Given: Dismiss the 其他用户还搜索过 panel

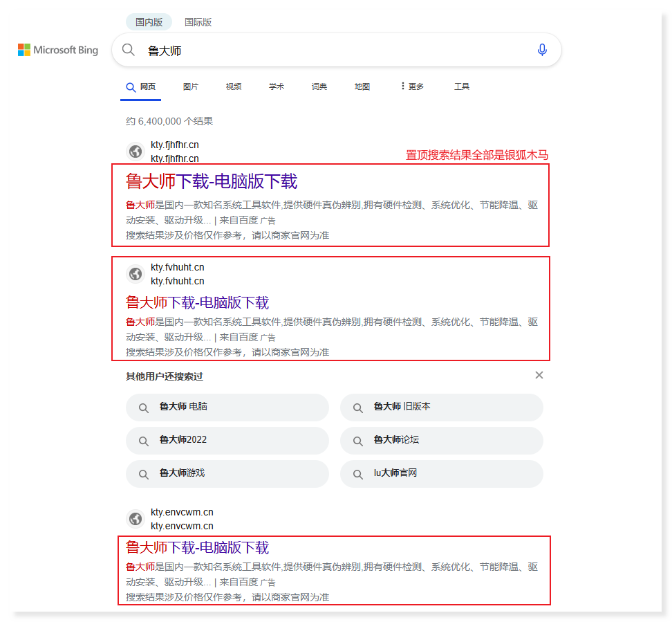Looking at the screenshot, I should (539, 375).
